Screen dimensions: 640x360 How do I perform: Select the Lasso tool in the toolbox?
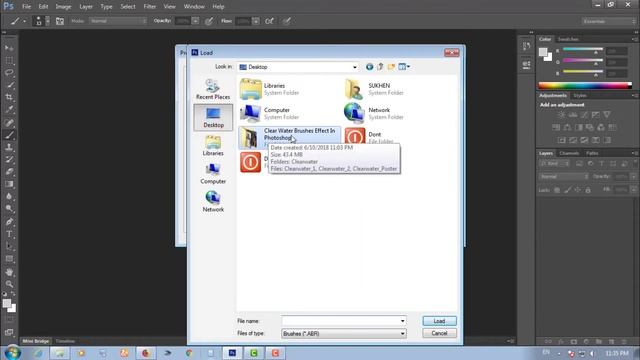(9, 73)
